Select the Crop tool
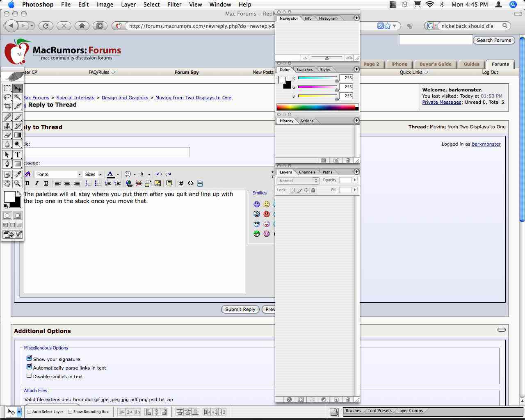Viewport: 525px width, 420px height. (7, 106)
